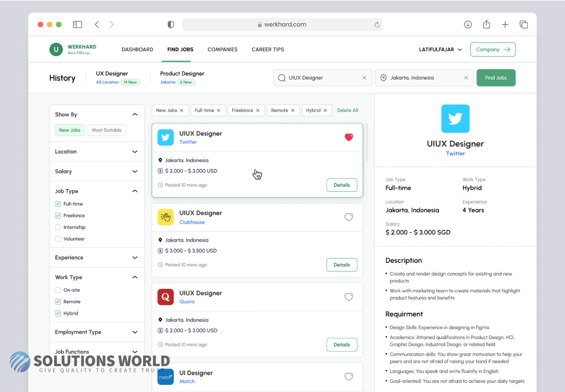Expand the Employment Type section

(x=135, y=332)
